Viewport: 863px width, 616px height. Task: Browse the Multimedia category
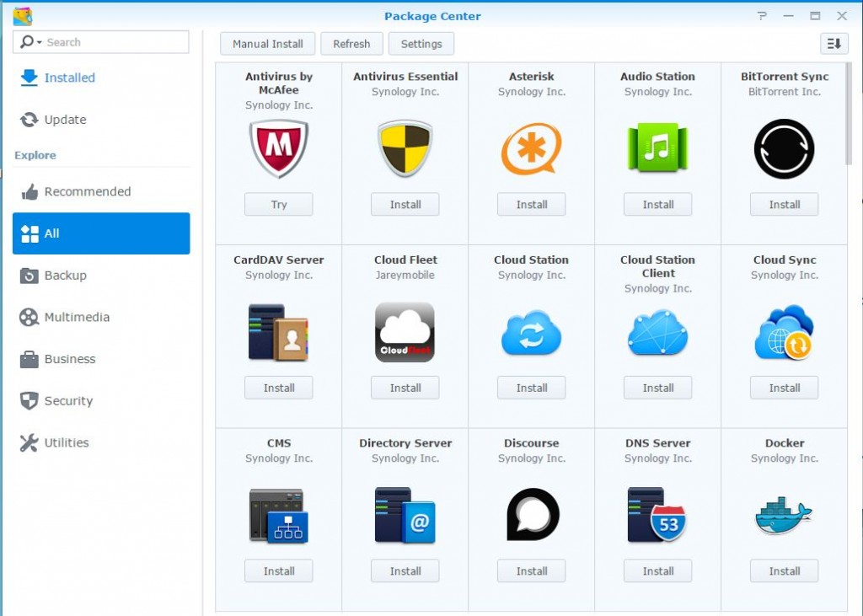[x=101, y=317]
